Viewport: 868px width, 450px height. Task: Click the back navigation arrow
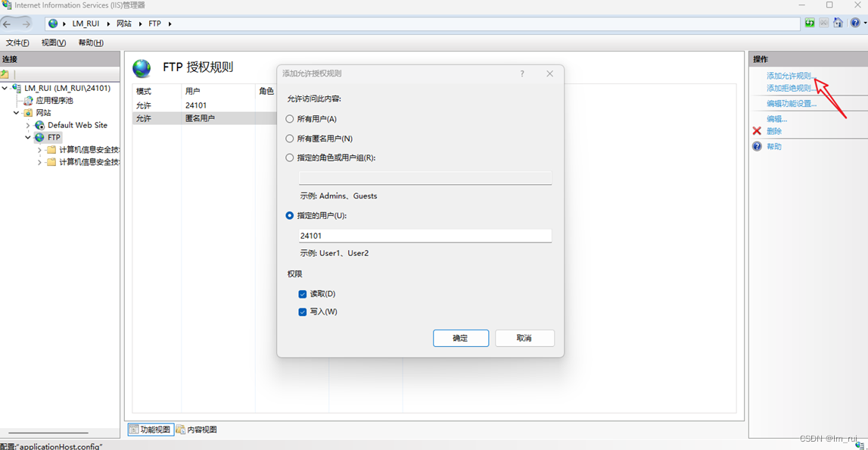tap(8, 23)
